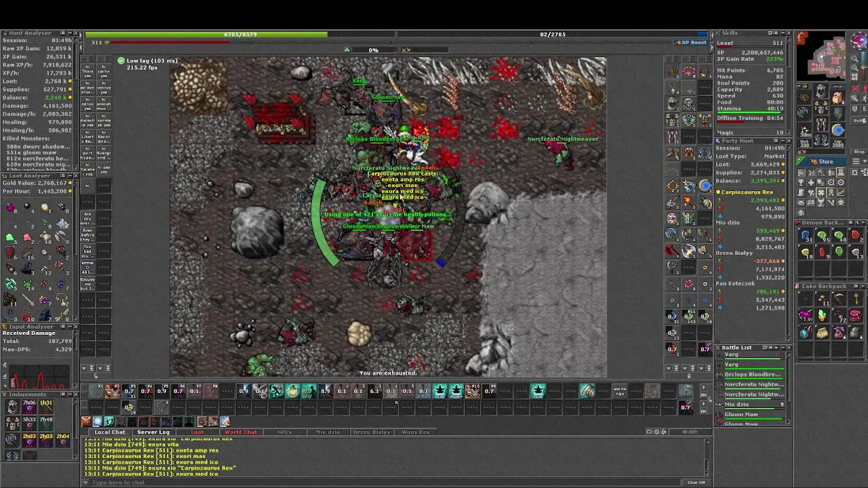Select the helmet equipment slot
The image size is (868, 488).
(x=821, y=91)
